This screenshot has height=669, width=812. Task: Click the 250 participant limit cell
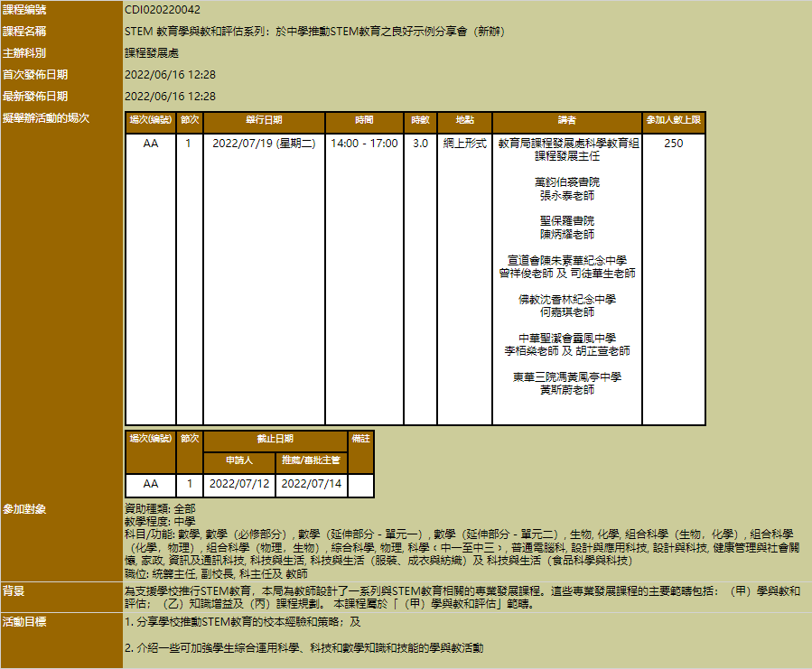(x=673, y=144)
